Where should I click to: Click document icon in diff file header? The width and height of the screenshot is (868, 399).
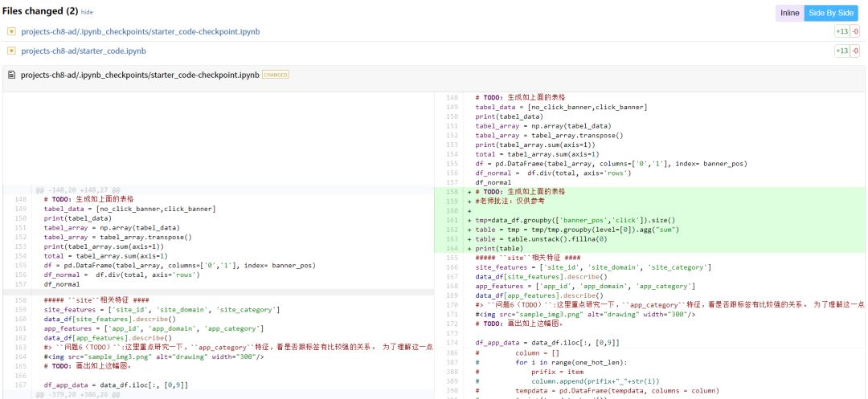coord(11,75)
